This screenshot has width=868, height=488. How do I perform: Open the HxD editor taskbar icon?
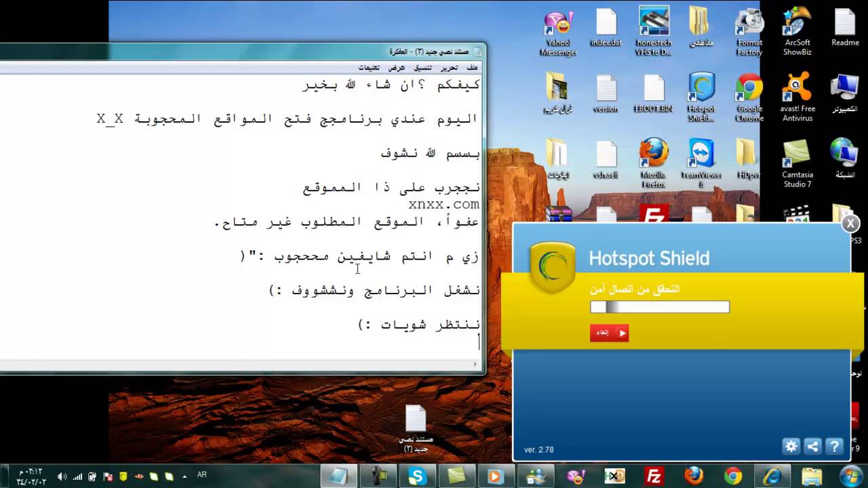615,476
